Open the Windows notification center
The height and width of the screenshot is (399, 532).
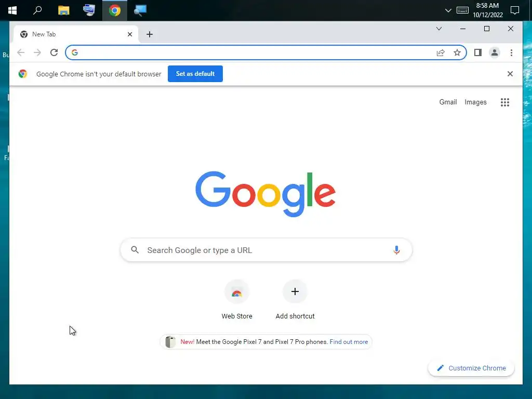[x=515, y=10]
